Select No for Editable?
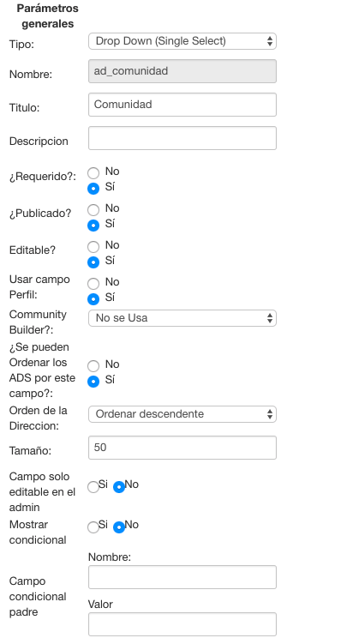This screenshot has height=644, width=353. click(x=93, y=247)
